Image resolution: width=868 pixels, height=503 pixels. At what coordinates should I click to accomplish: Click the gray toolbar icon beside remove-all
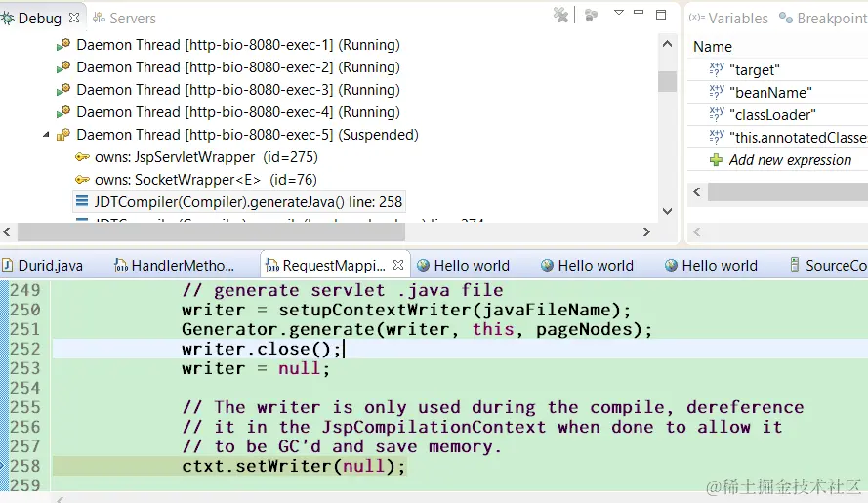point(592,15)
